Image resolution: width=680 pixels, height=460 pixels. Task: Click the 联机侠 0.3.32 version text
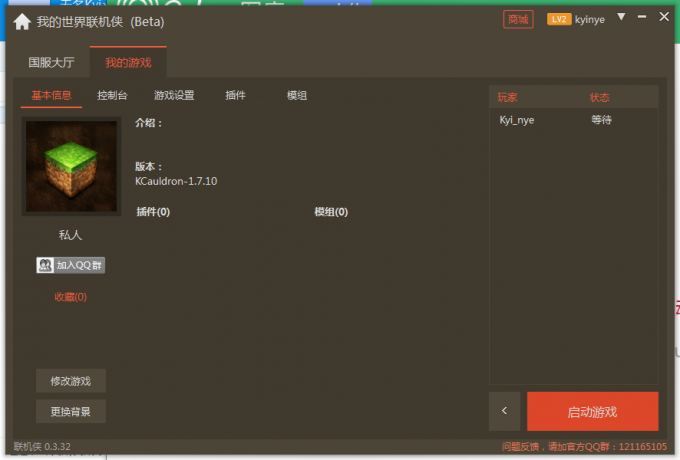[x=42, y=447]
